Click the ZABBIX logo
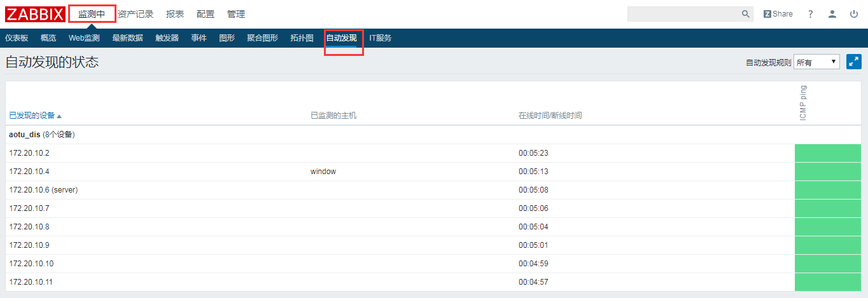The width and height of the screenshot is (868, 298). [34, 14]
